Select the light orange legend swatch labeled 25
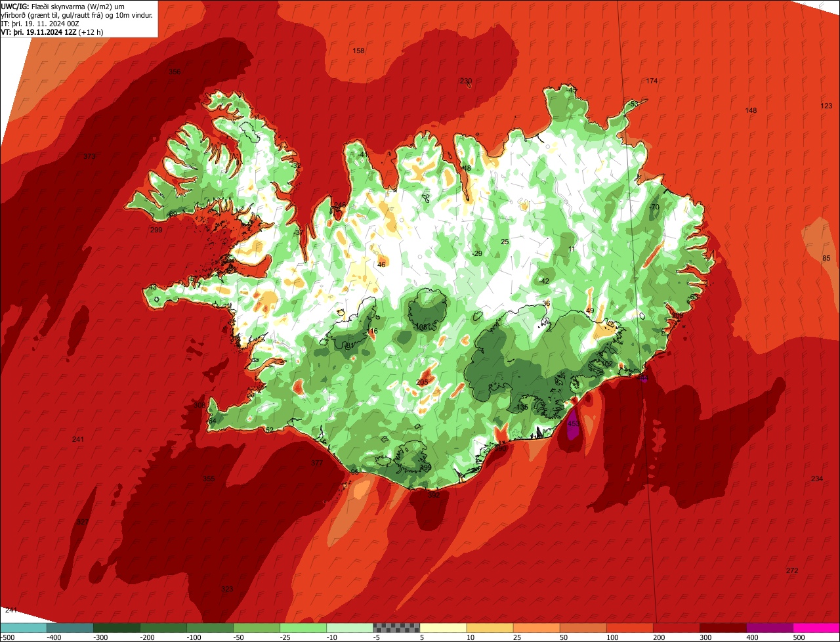Viewport: 840px width, 642px height. point(536,628)
